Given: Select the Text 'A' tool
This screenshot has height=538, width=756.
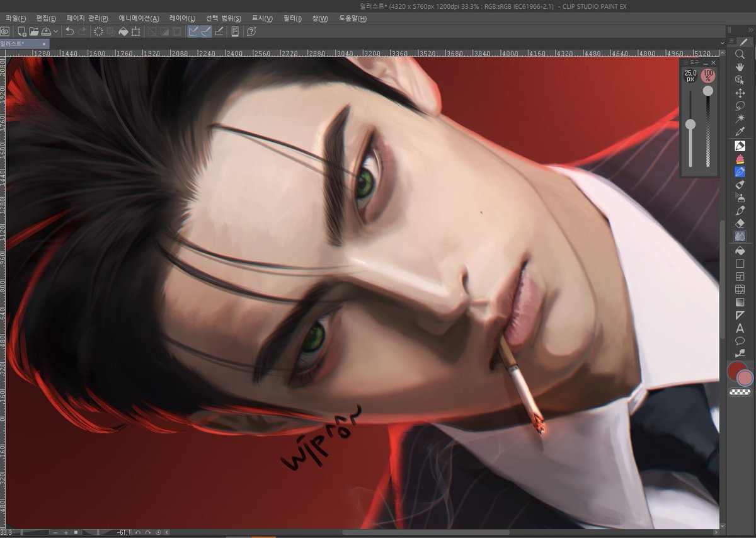Looking at the screenshot, I should pyautogui.click(x=740, y=328).
